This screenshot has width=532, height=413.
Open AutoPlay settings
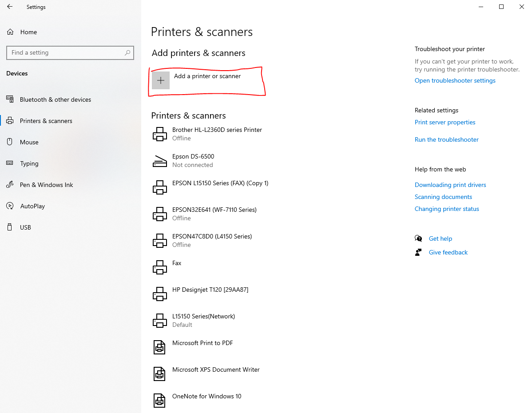tap(32, 206)
